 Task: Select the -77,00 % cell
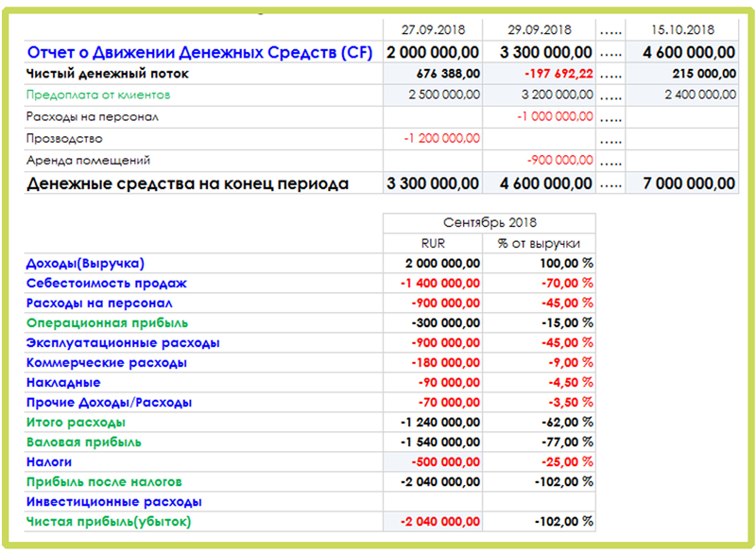(539, 442)
